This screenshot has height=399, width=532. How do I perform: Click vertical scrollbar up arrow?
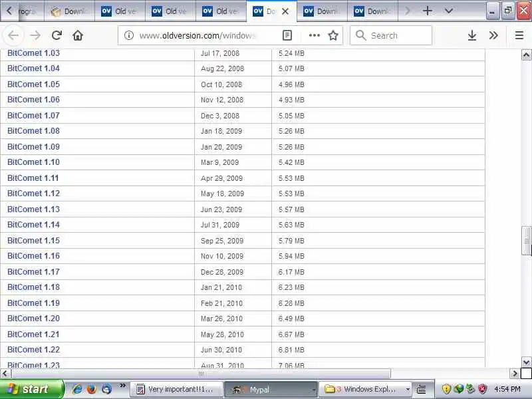coord(526,55)
